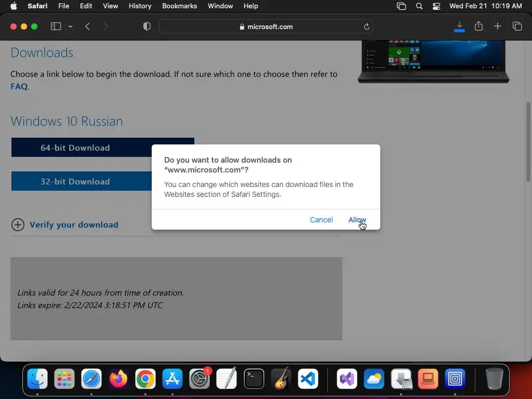The image size is (532, 399).
Task: Launch Google Chrome from the Dock
Action: [145, 379]
